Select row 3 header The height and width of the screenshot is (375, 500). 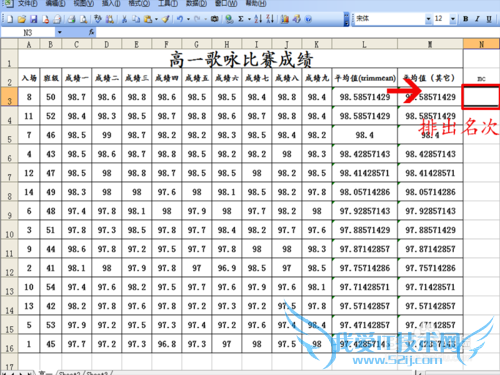coord(9,97)
